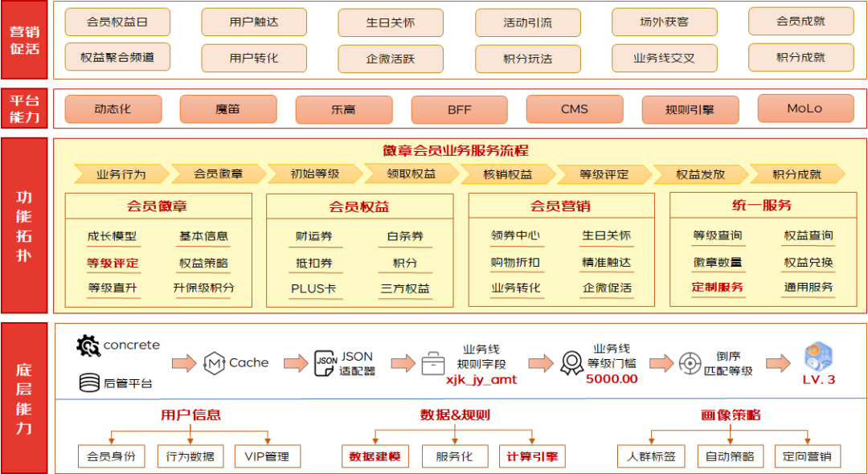Select the 权益聚合频道 box
The height and width of the screenshot is (474, 868).
(117, 57)
